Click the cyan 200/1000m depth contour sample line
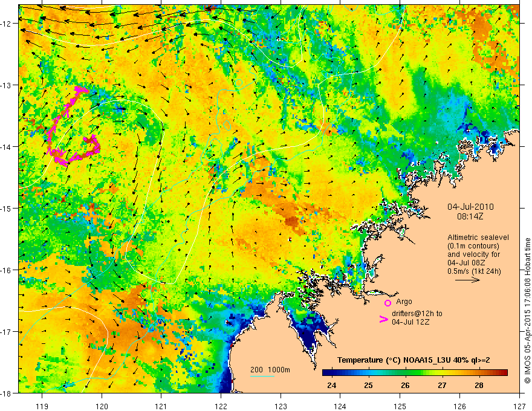The image size is (532, 411). [x=262, y=376]
